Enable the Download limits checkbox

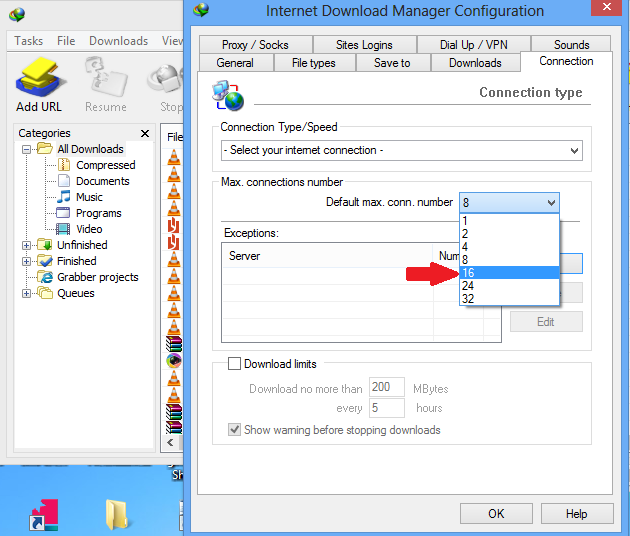point(235,364)
